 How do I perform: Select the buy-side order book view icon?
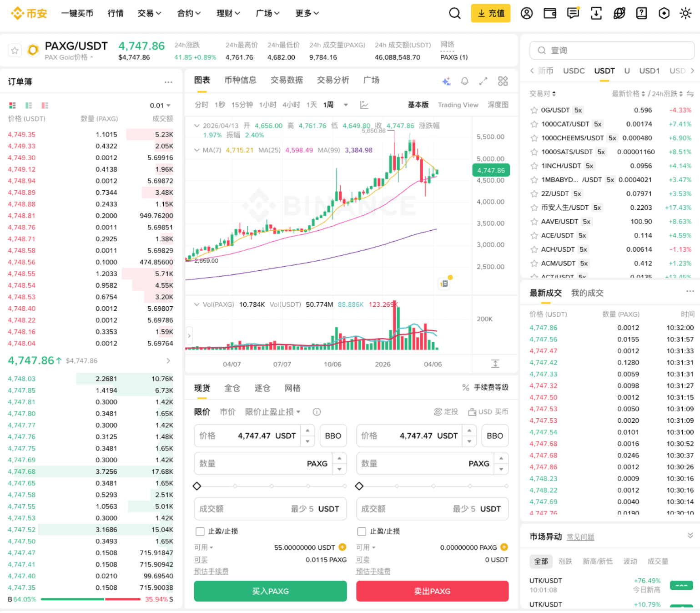tap(29, 105)
